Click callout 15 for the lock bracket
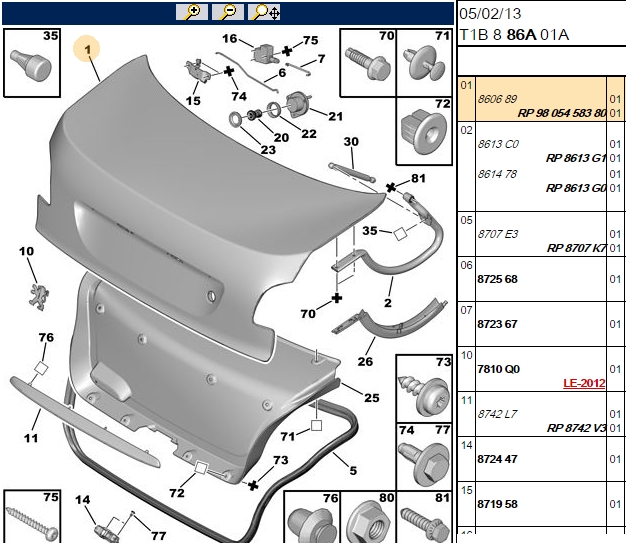This screenshot has height=543, width=626. 193,101
